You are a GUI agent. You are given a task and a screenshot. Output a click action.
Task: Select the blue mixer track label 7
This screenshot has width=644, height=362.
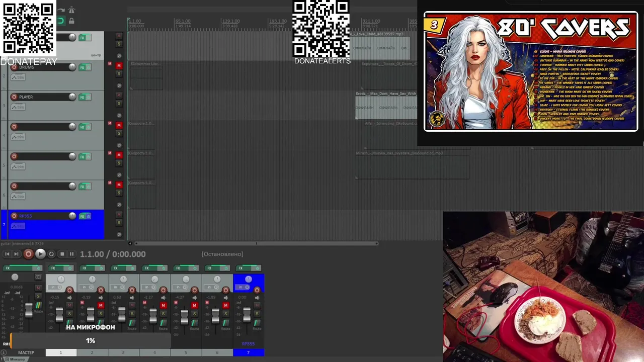tap(248, 352)
